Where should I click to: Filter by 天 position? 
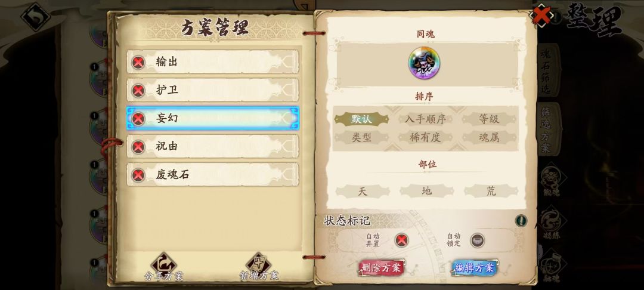coord(363,191)
